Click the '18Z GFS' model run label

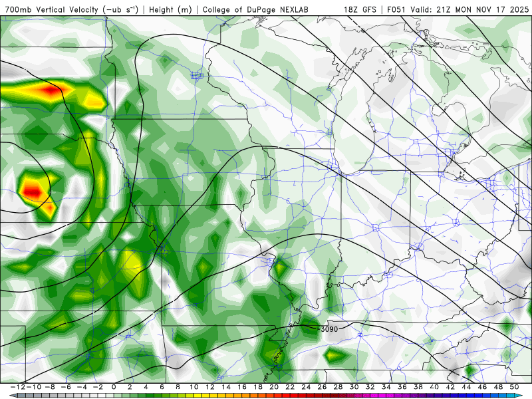pyautogui.click(x=360, y=9)
